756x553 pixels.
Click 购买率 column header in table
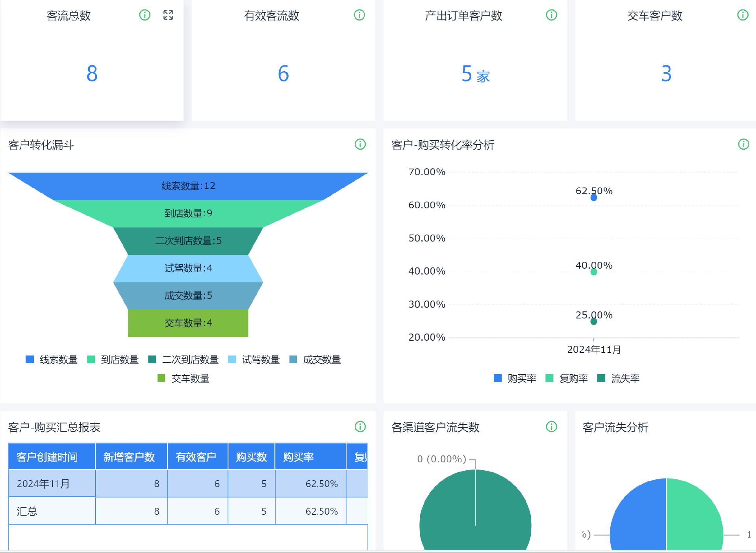click(298, 457)
